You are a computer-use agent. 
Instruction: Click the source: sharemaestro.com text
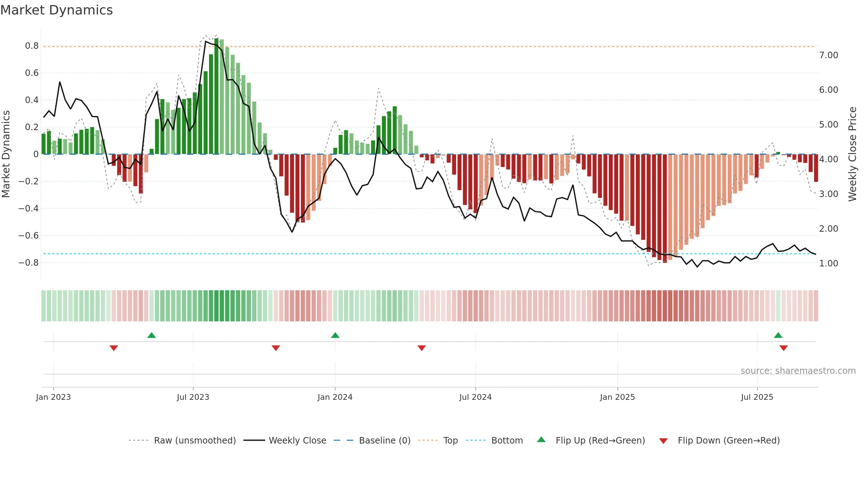coord(798,371)
